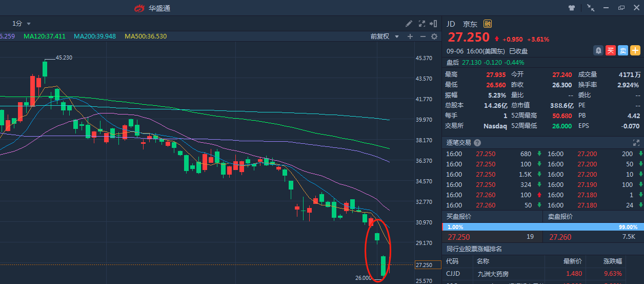644x284 pixels.
Task: Expand the chart to fullscreen
Action: pyautogui.click(x=422, y=24)
